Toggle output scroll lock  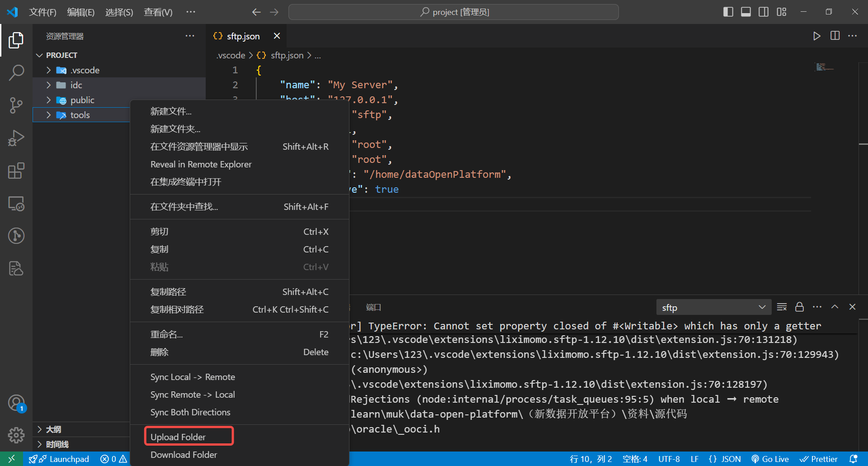coord(799,307)
